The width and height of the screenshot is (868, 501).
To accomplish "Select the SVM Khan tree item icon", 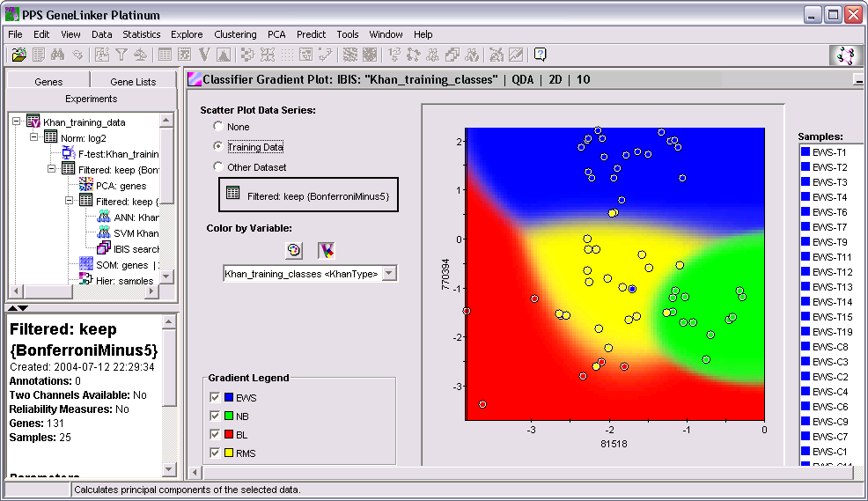I will coord(104,232).
